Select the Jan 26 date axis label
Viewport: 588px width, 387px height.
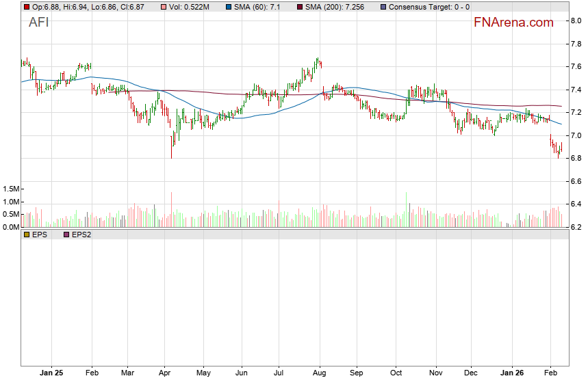(x=513, y=373)
